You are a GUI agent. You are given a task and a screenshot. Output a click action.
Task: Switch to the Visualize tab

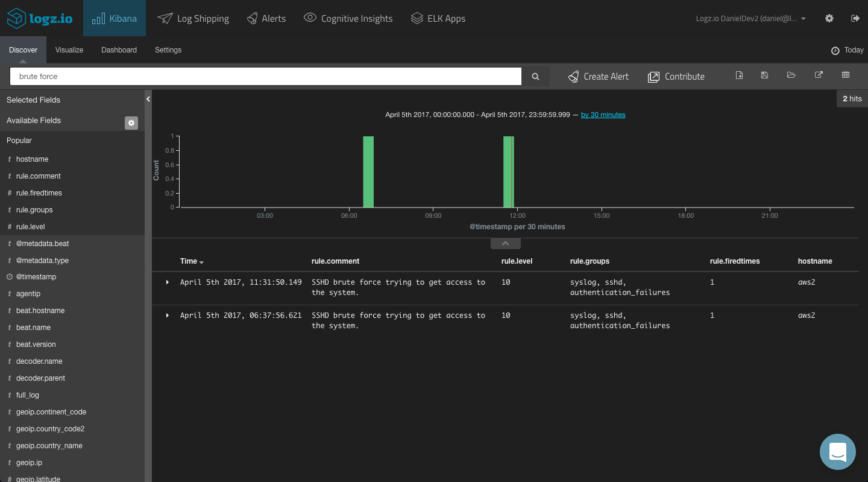(69, 50)
